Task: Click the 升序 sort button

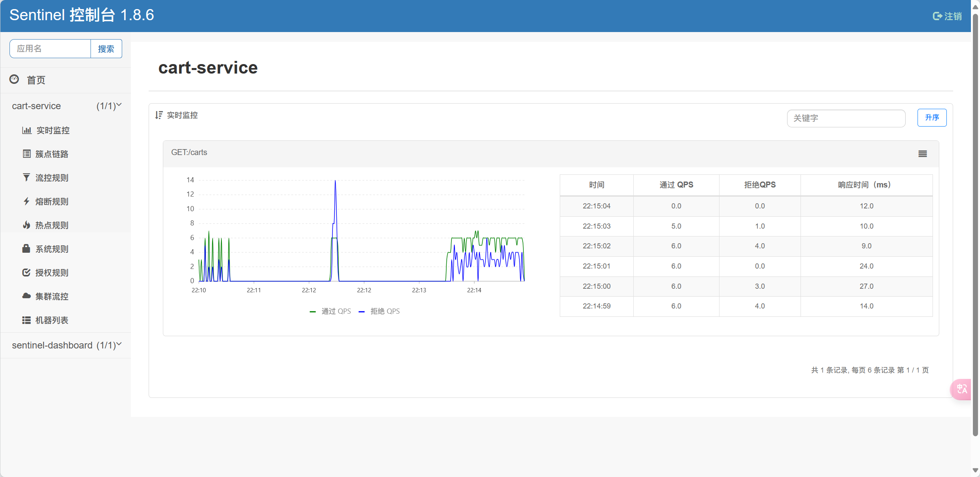Action: coord(931,118)
